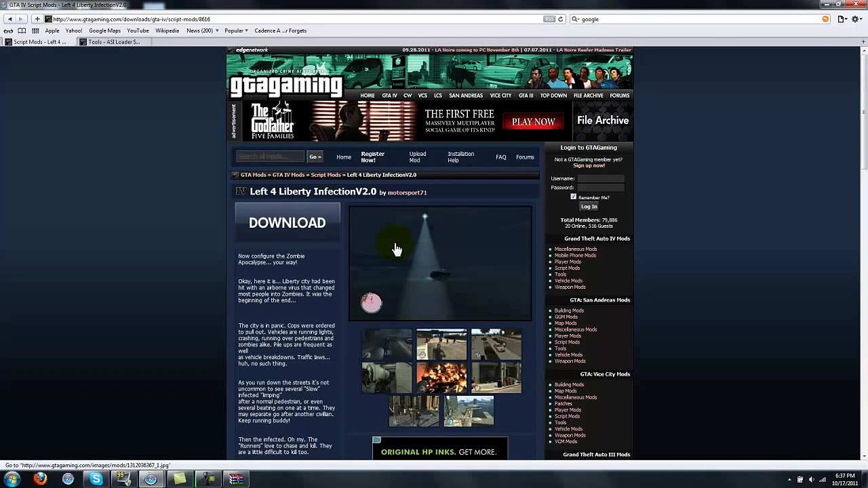
Task: Reload the page with the refresh icon
Action: click(x=561, y=19)
